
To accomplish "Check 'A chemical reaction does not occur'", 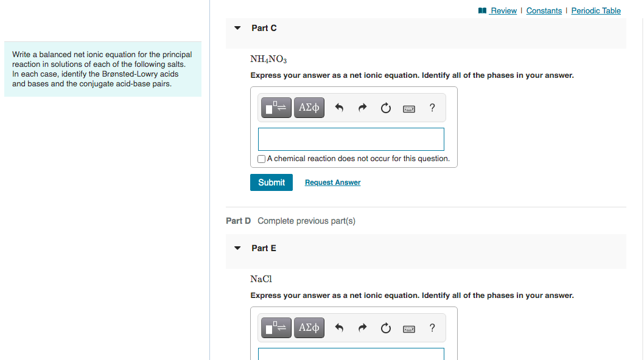I will [261, 159].
